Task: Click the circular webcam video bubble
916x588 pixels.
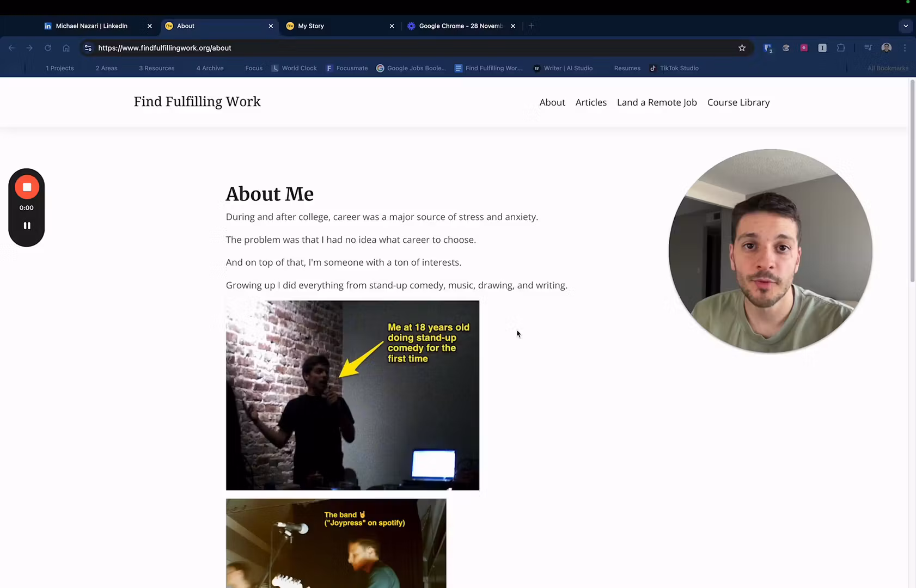Action: pyautogui.click(x=770, y=251)
